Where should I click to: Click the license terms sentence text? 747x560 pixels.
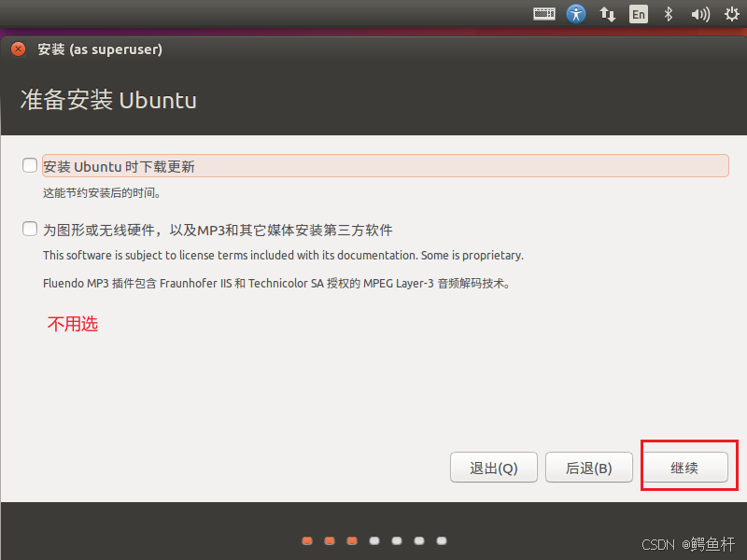pos(283,256)
